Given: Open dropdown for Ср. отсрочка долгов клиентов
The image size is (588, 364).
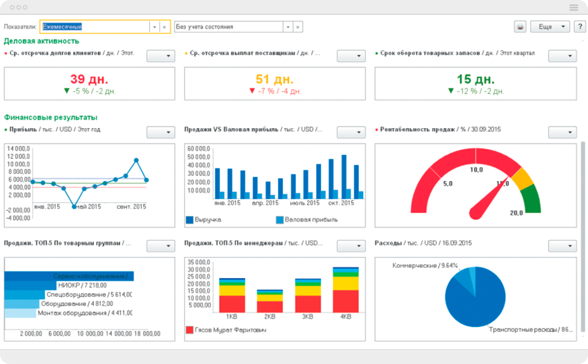Looking at the screenshot, I should point(161,56).
